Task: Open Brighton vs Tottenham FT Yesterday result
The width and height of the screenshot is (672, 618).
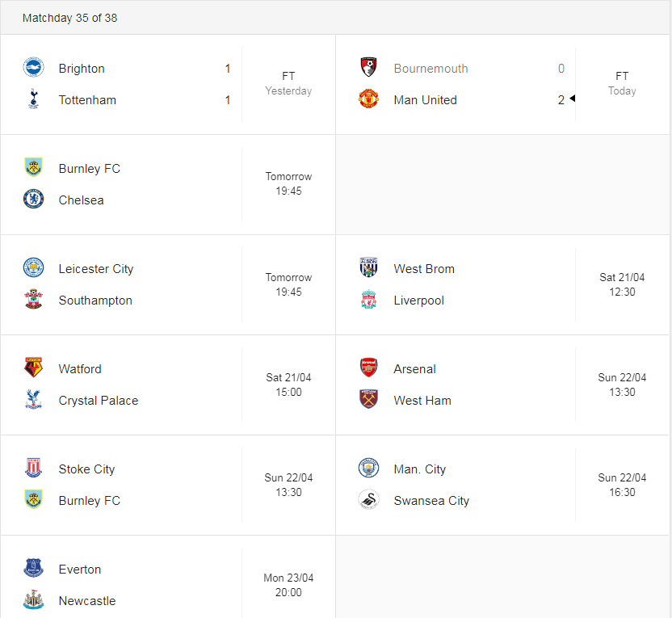Action: tap(288, 83)
